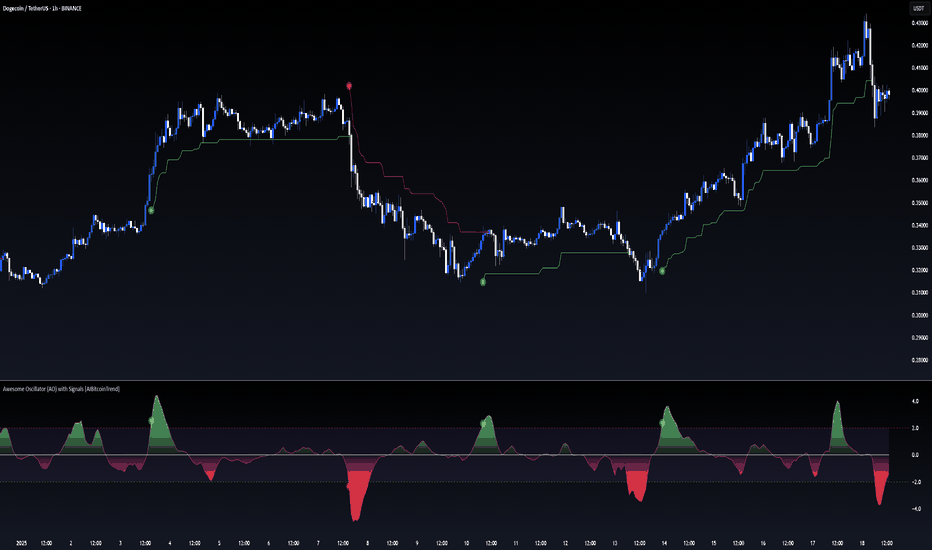
Task: Click the red oscillator signal dot near day 8
Action: tap(348, 486)
